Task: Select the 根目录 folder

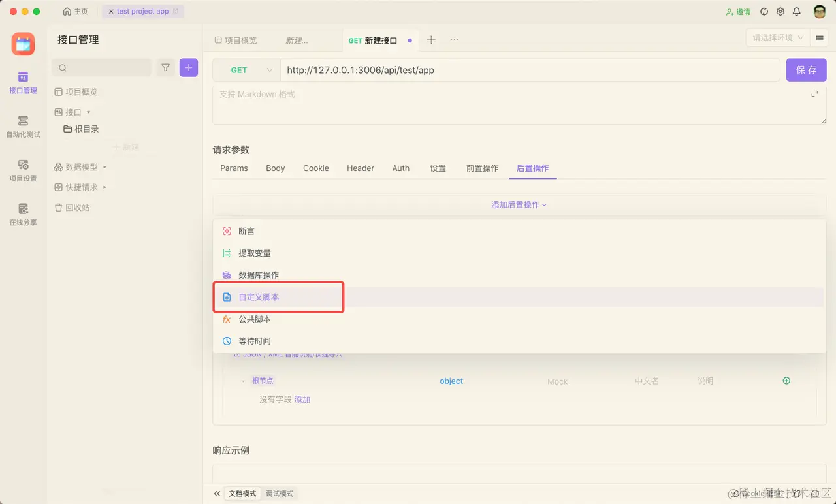Action: click(x=81, y=129)
